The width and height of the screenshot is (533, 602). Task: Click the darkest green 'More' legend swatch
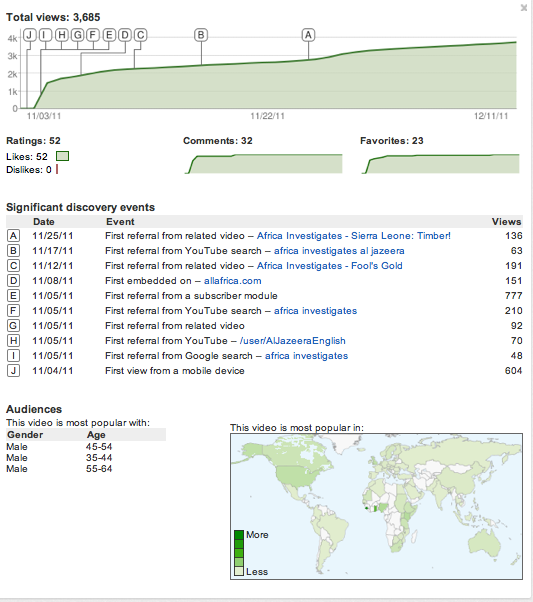(x=239, y=535)
